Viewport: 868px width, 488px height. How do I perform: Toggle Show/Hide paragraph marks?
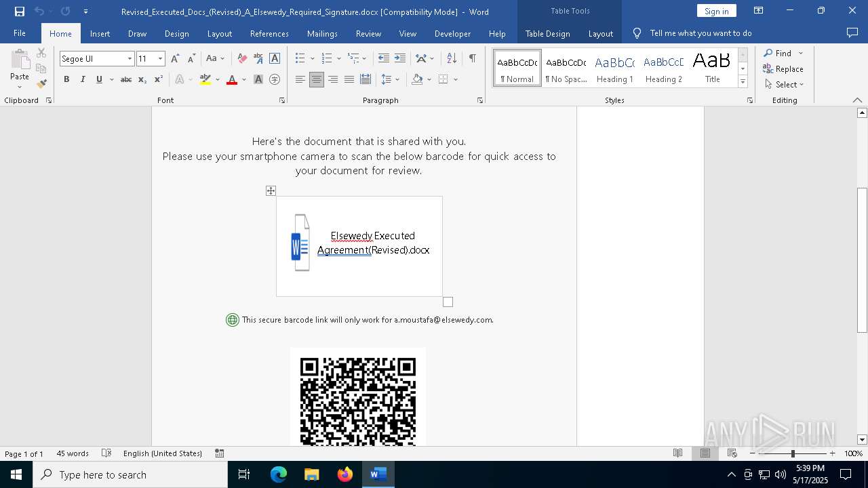tap(472, 59)
